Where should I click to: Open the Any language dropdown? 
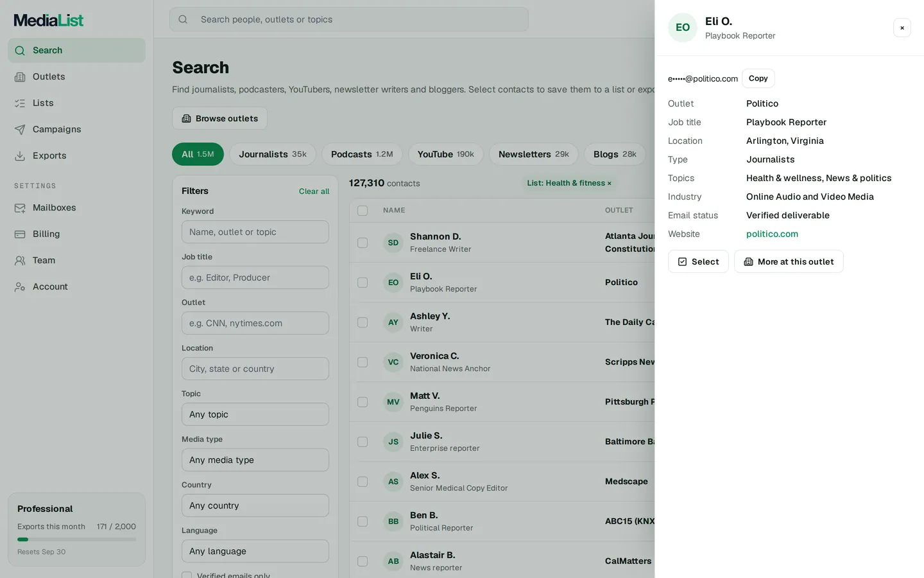255,551
